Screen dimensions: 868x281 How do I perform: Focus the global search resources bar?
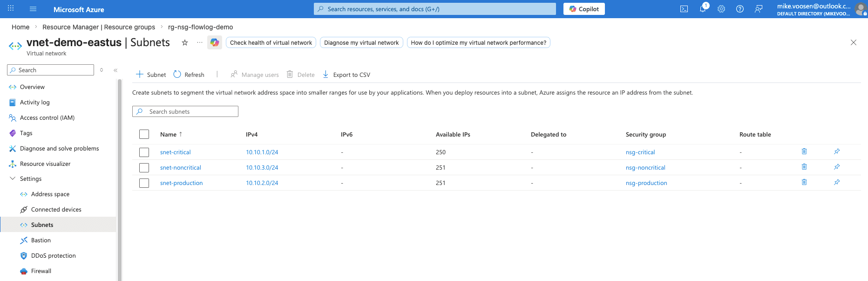435,9
